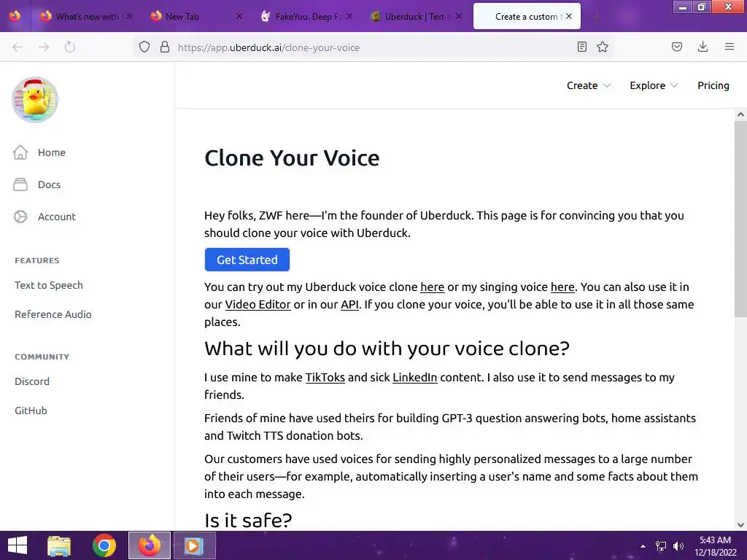Click the TikToks link
This screenshot has width=747, height=560.
click(x=325, y=377)
